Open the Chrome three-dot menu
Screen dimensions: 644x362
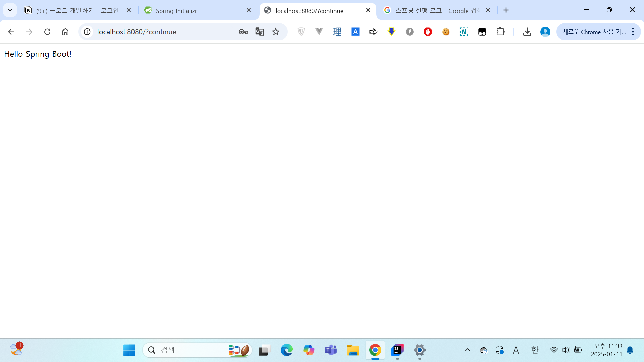(633, 32)
